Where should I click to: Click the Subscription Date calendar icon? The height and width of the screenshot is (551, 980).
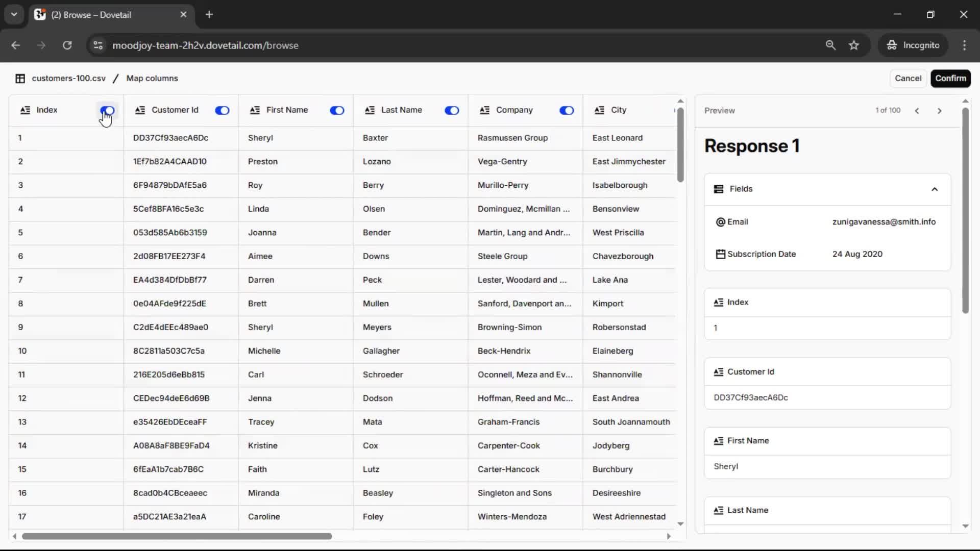pos(720,254)
